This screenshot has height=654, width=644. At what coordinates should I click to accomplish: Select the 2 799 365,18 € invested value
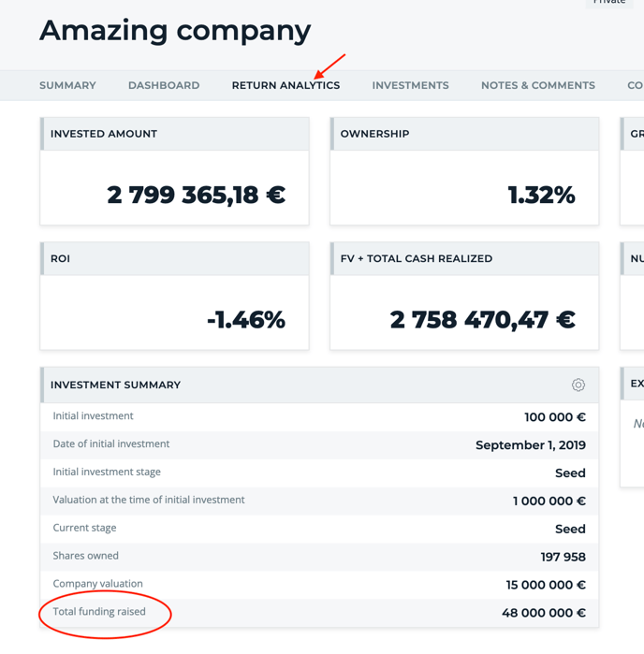click(197, 195)
